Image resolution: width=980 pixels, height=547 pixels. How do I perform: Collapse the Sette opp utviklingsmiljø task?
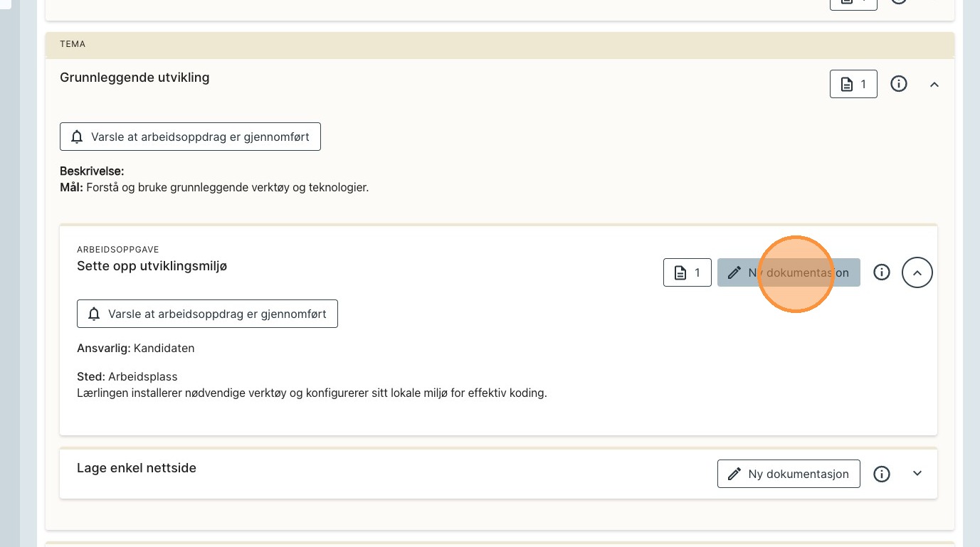917,272
